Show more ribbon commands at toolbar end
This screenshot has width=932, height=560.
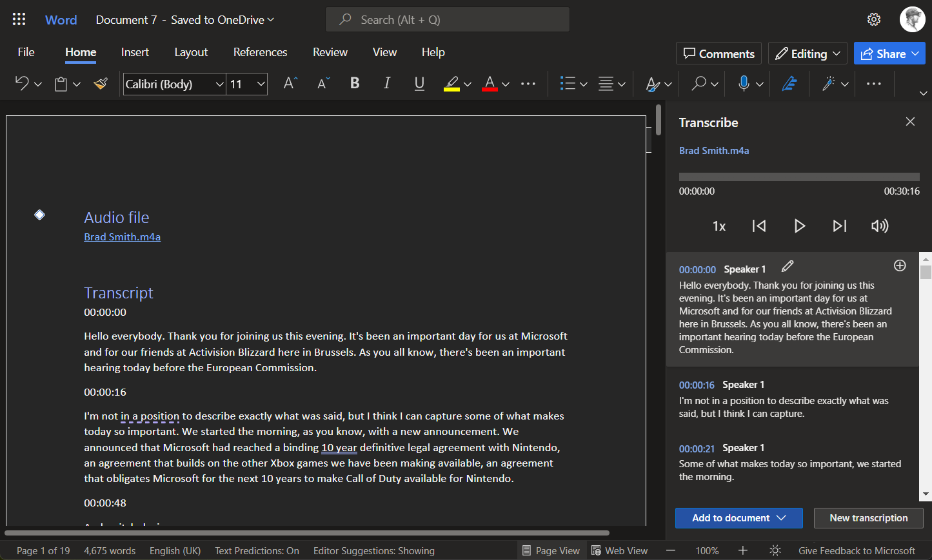point(874,84)
